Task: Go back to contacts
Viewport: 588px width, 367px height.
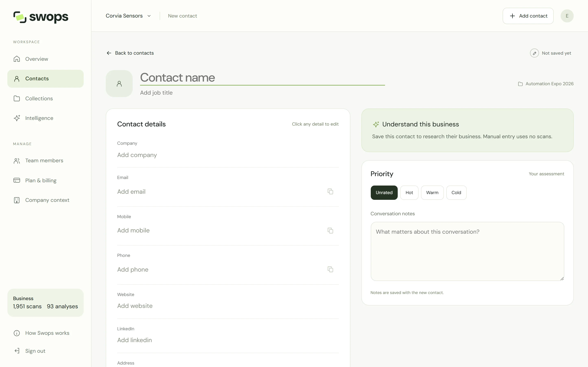Action: coord(130,53)
